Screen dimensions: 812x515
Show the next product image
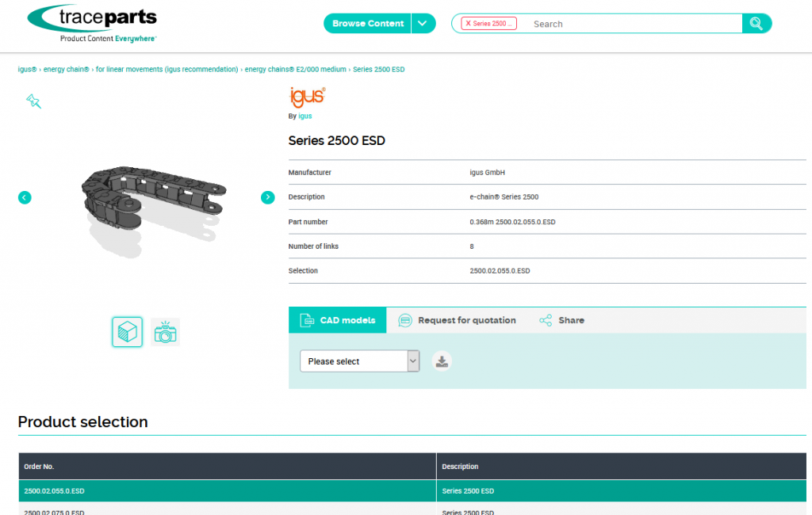[x=267, y=197]
